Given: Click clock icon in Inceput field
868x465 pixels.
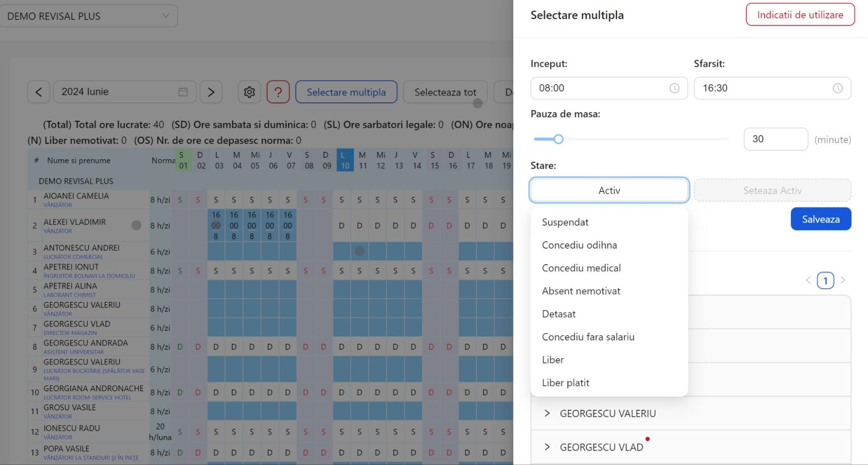Looking at the screenshot, I should coord(674,88).
